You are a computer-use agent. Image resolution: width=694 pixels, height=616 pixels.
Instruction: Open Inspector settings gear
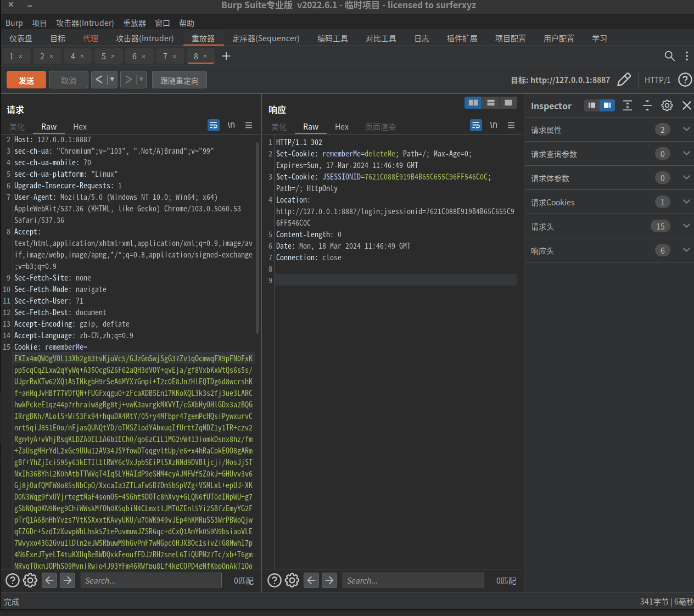point(667,105)
